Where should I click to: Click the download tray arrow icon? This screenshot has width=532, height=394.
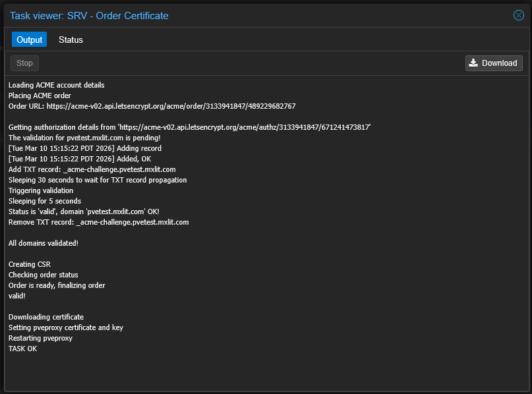coord(473,63)
